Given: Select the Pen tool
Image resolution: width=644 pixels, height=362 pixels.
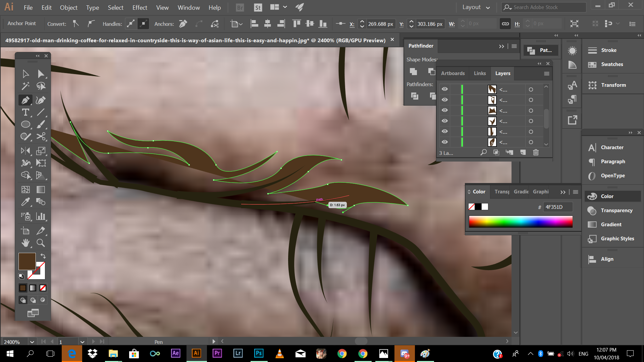Looking at the screenshot, I should [25, 100].
